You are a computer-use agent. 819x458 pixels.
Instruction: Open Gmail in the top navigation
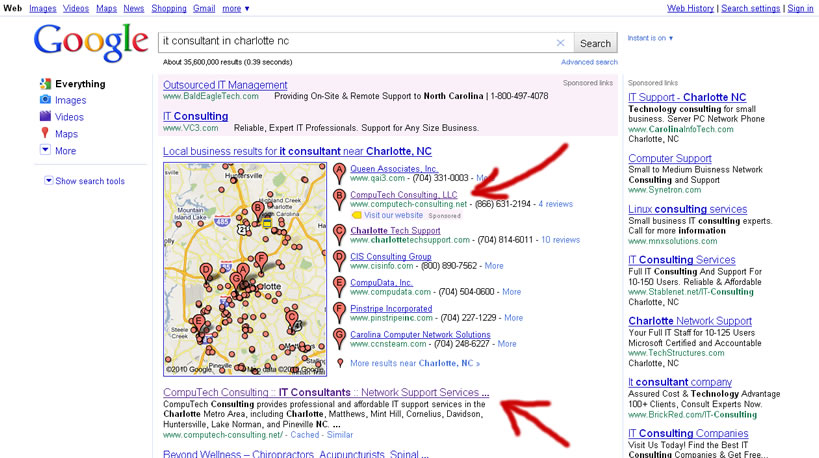(204, 8)
